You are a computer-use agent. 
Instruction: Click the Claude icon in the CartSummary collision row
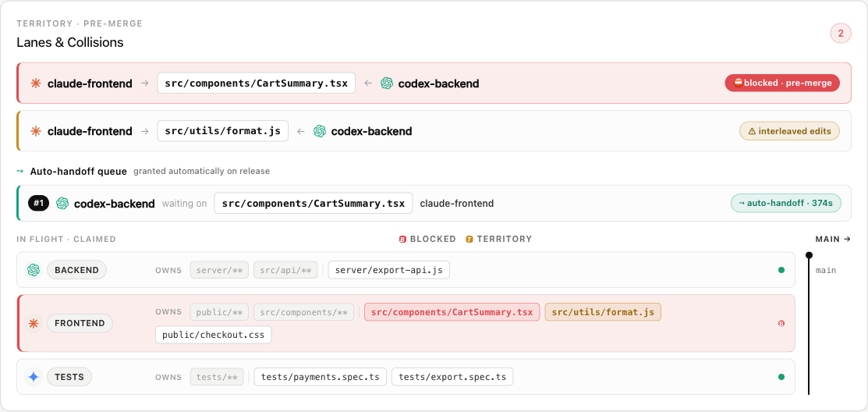(36, 83)
